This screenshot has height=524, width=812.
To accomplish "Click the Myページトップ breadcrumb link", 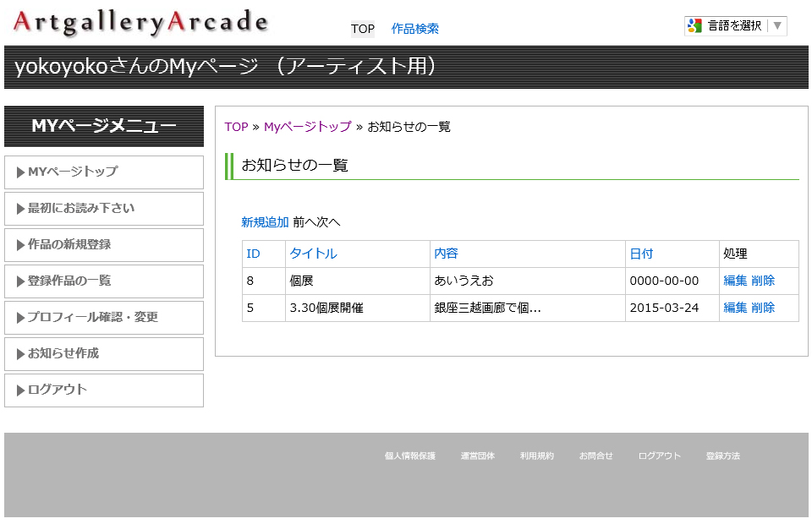I will pos(307,127).
